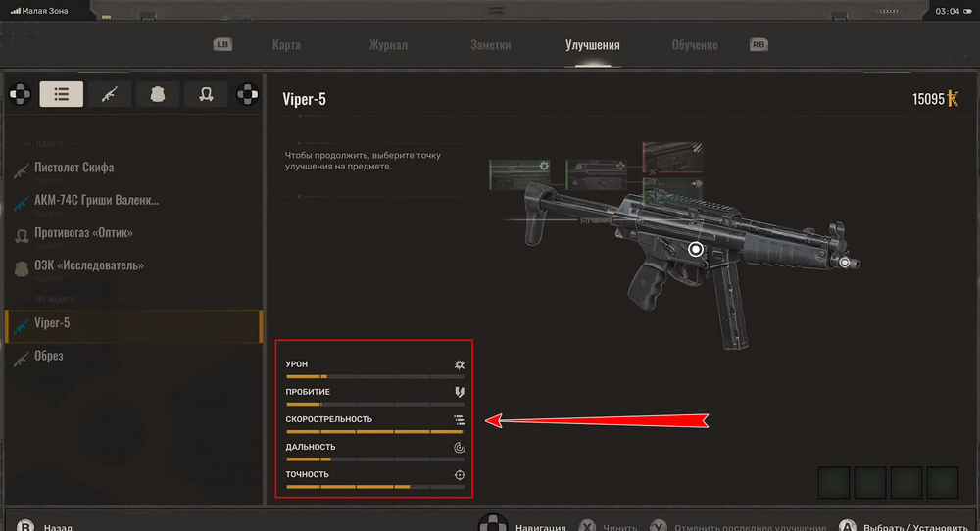Select the all-items list filter icon
Viewport: 980px width, 531px height.
[61, 94]
